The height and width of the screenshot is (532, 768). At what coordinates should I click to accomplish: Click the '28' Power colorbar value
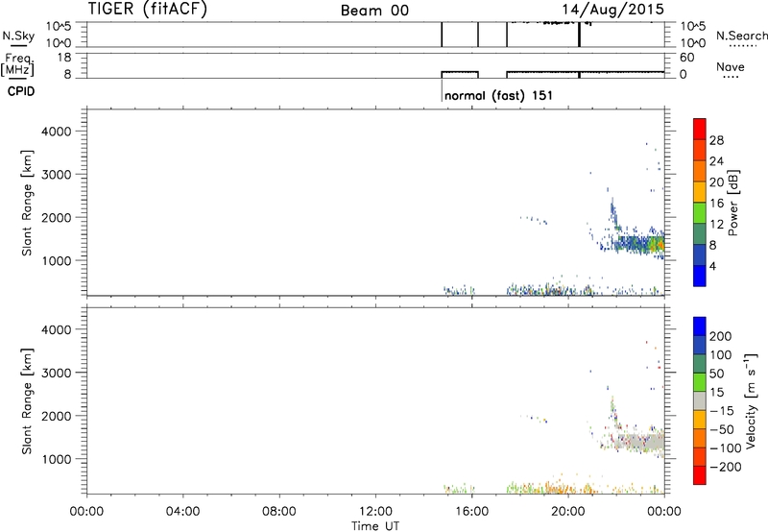coord(716,140)
